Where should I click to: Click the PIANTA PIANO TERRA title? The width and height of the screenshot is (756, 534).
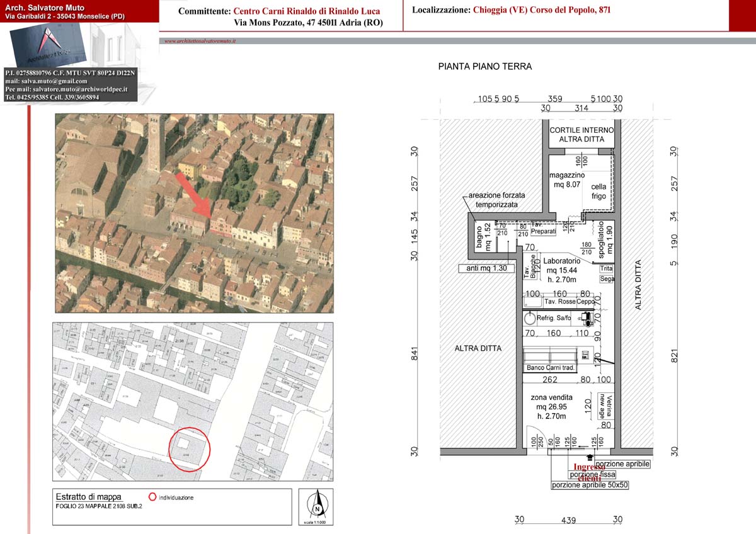[x=484, y=67]
